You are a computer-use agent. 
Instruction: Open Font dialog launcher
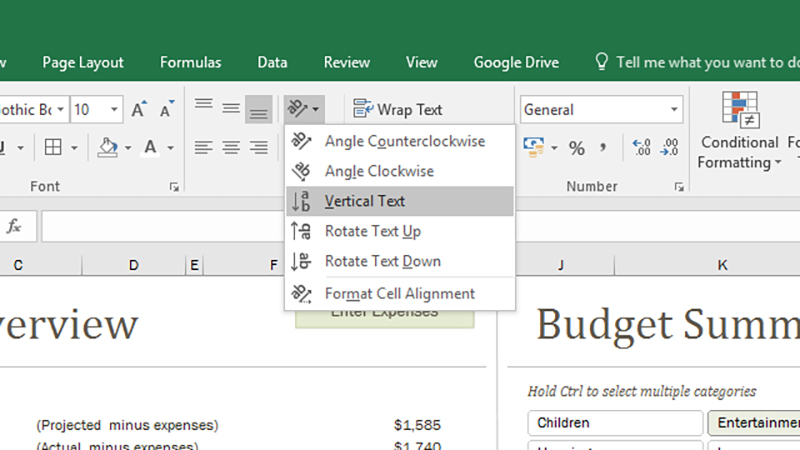174,187
